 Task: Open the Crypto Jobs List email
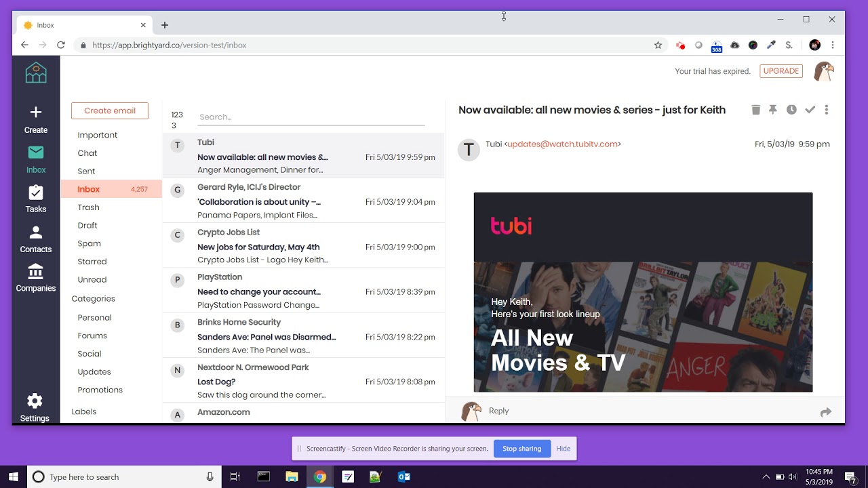tap(304, 245)
